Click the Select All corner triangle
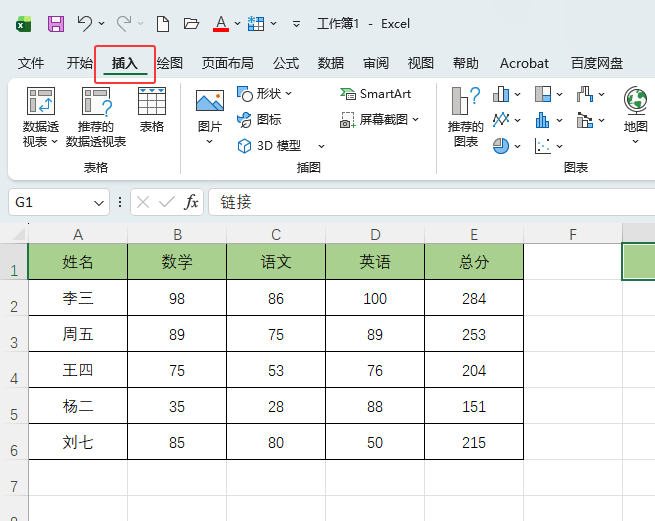 point(18,234)
